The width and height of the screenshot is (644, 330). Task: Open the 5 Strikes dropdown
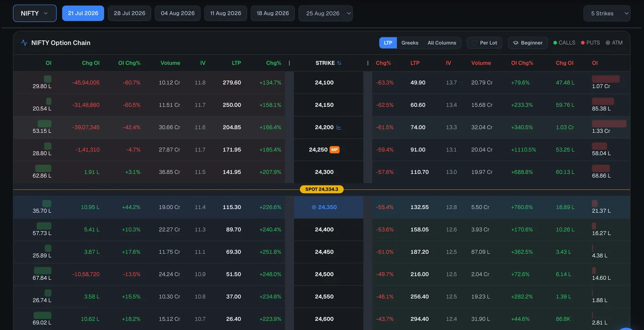(x=606, y=13)
